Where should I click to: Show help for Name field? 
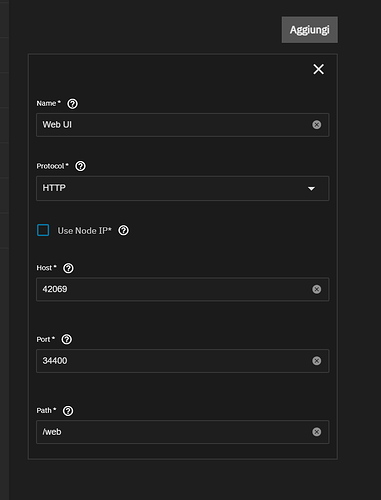pos(72,104)
